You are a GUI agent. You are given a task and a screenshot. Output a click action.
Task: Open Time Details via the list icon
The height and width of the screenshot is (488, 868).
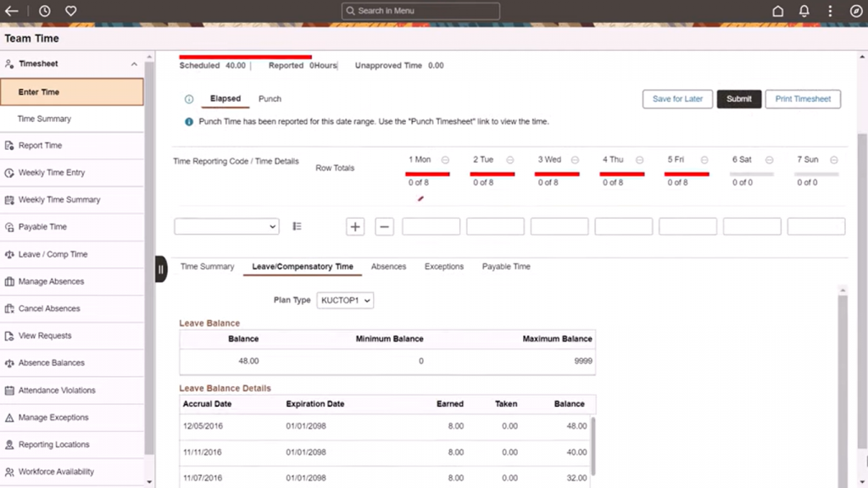296,226
